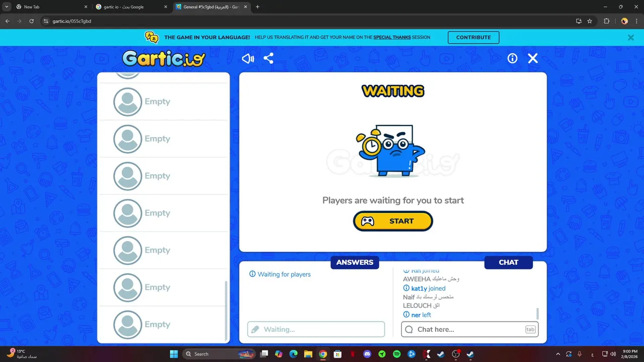Image resolution: width=644 pixels, height=362 pixels.
Task: Open Spotify from the taskbar
Action: 396,354
